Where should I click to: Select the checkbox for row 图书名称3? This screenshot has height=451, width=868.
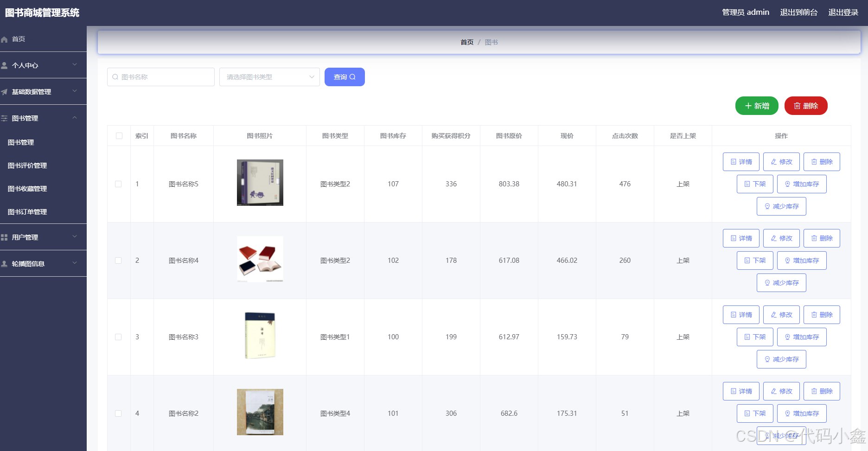118,337
